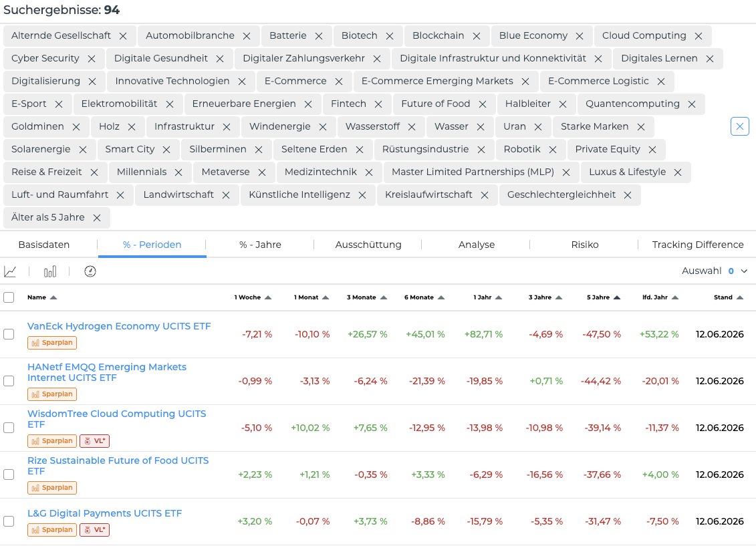Expand the Auswahl dropdown

click(715, 271)
